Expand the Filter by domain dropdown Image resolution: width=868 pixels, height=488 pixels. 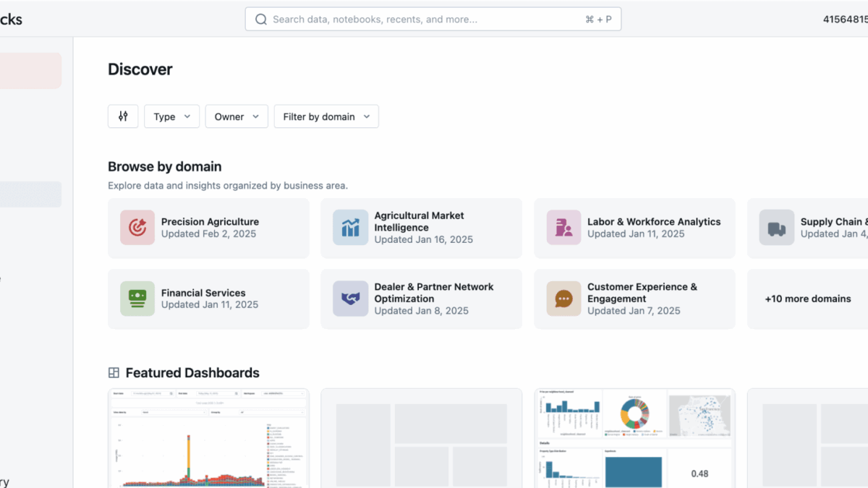click(326, 116)
